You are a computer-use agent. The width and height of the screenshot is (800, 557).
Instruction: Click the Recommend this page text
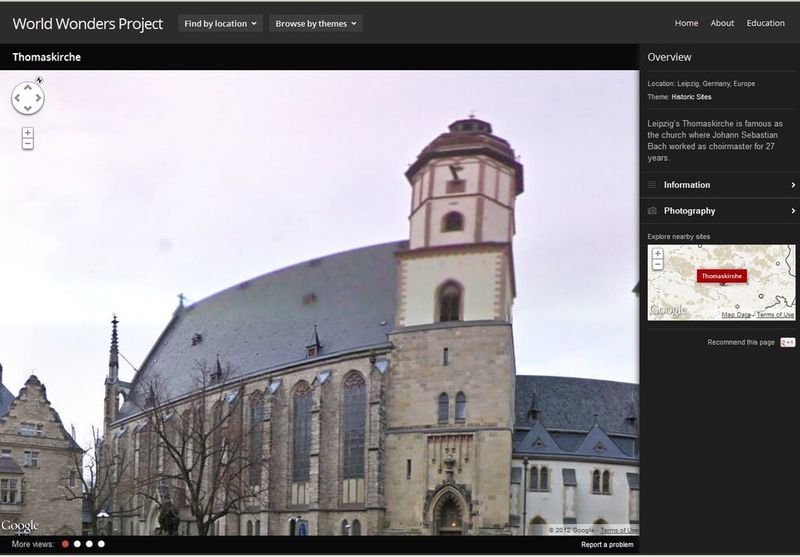(x=741, y=342)
